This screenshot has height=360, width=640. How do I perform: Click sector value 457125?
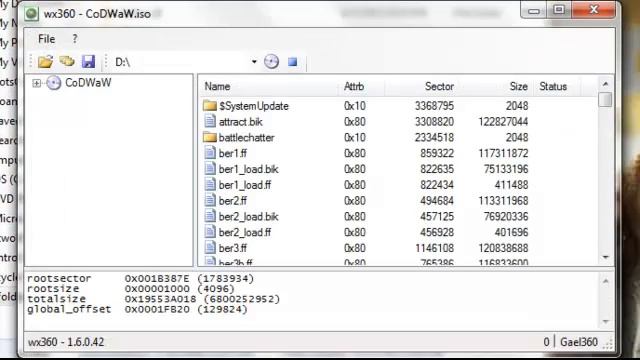tap(437, 216)
